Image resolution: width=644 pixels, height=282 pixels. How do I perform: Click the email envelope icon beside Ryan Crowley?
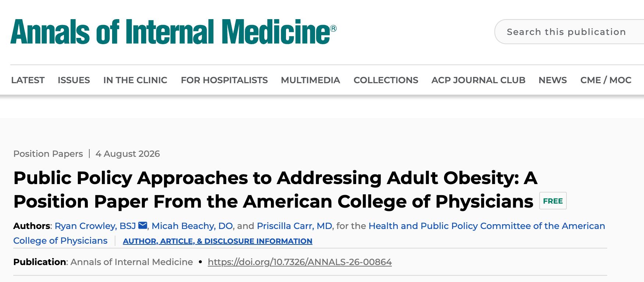pyautogui.click(x=143, y=225)
